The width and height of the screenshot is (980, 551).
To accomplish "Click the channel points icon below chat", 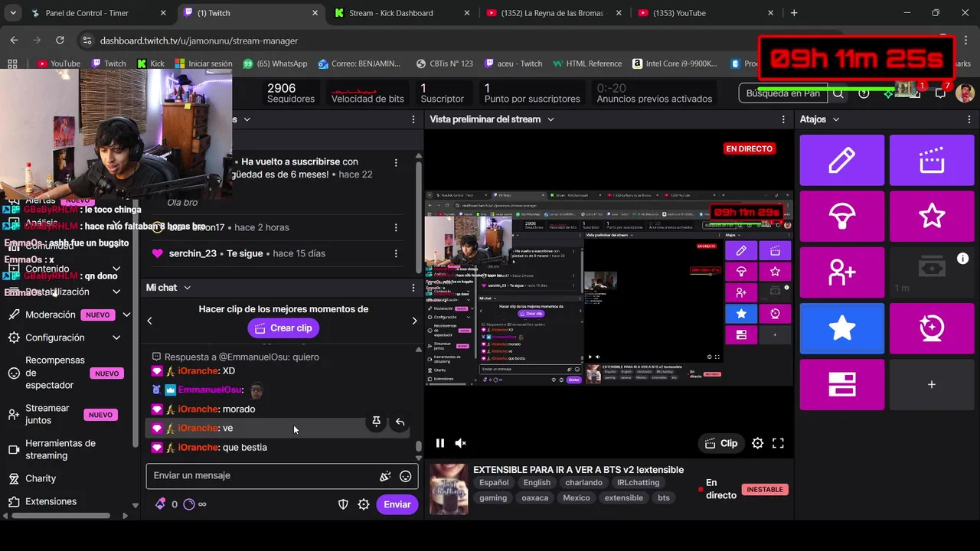I will [x=189, y=504].
